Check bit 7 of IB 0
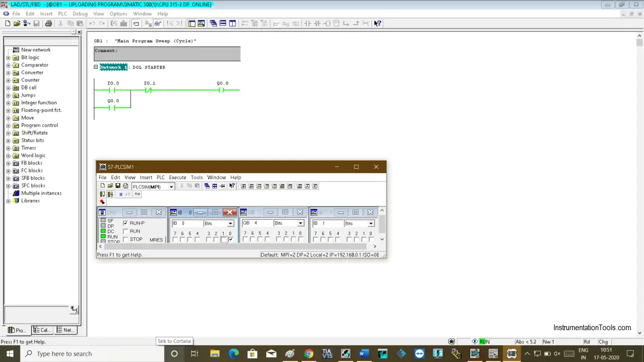This screenshot has width=644, height=362. click(175, 240)
